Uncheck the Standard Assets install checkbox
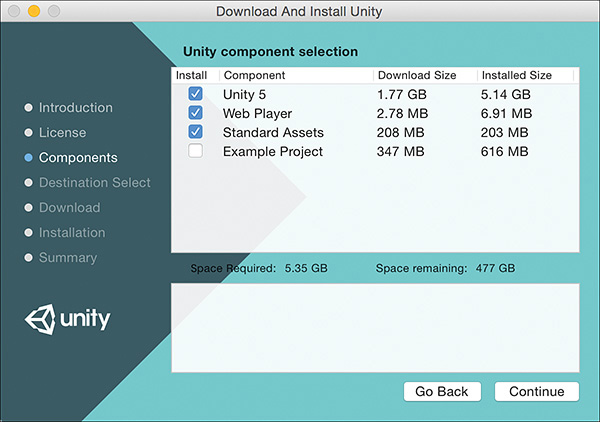 195,132
